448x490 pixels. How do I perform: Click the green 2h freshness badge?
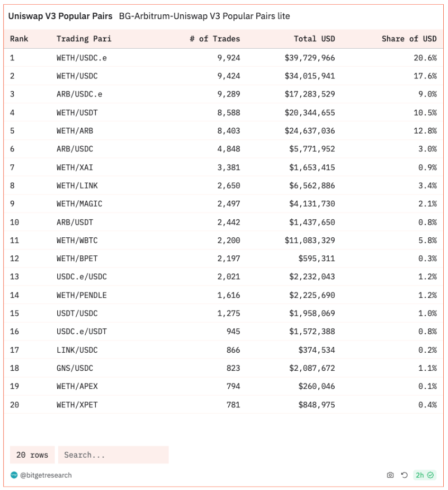(424, 475)
